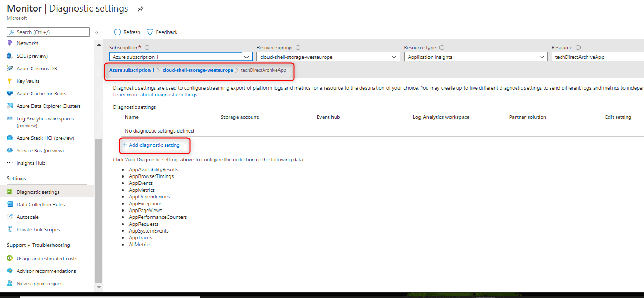Click the sidebar scroll up arrow
The width and height of the screenshot is (644, 298).
[99, 43]
